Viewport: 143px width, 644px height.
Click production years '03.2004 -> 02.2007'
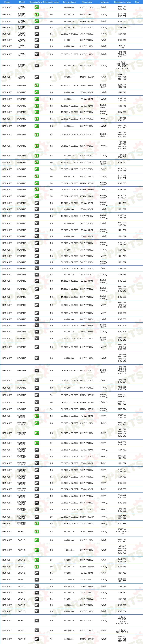(x=69, y=489)
